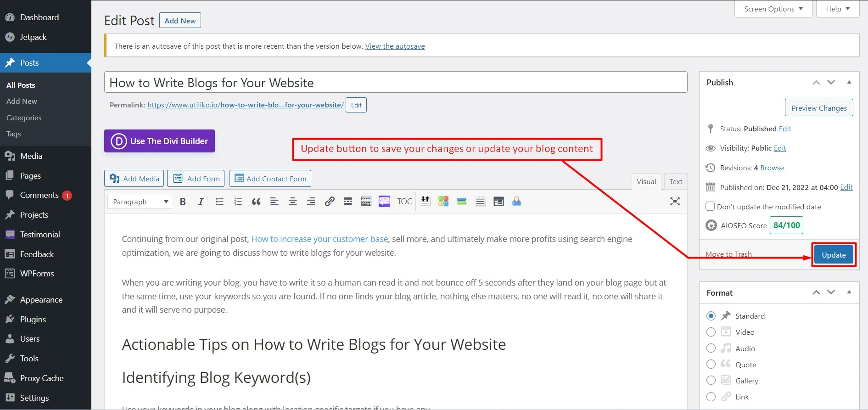Click the insert link icon
Screen dimensions: 868x410
click(329, 202)
